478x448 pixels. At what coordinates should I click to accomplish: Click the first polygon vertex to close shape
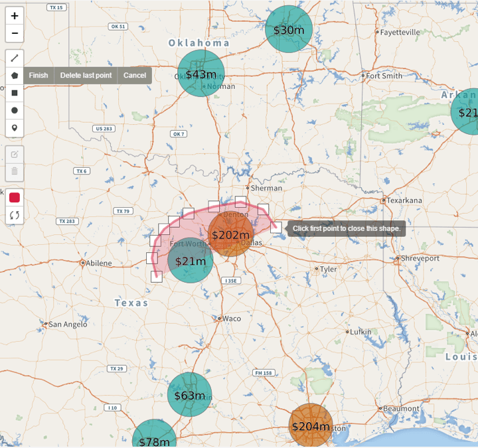[157, 277]
